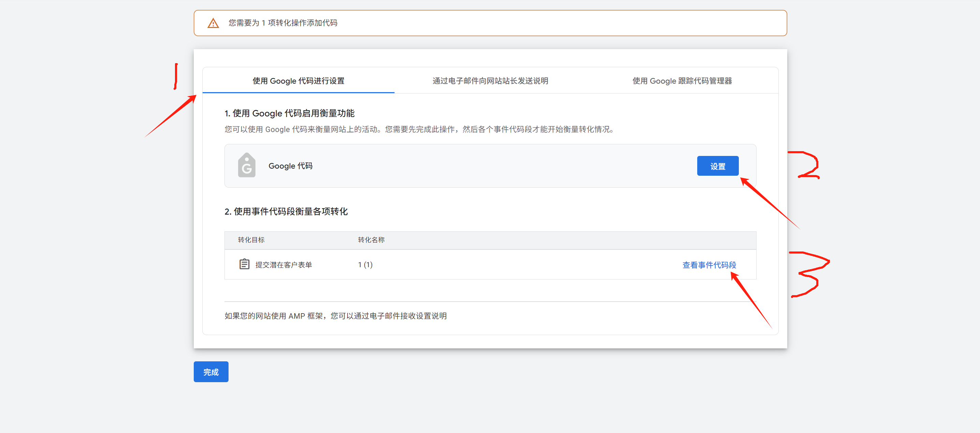Click the description paragraph under step 1
Screen dimensions: 980x433
(x=420, y=129)
